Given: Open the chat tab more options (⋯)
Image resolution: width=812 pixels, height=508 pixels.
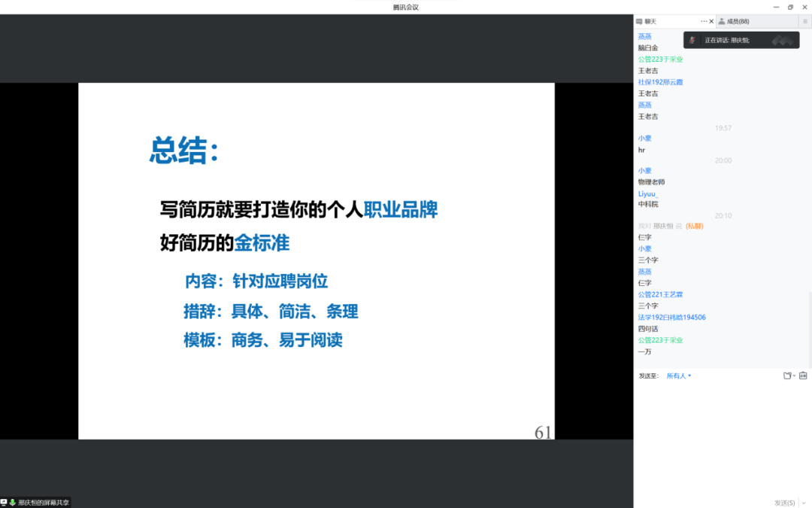Looking at the screenshot, I should [x=704, y=21].
